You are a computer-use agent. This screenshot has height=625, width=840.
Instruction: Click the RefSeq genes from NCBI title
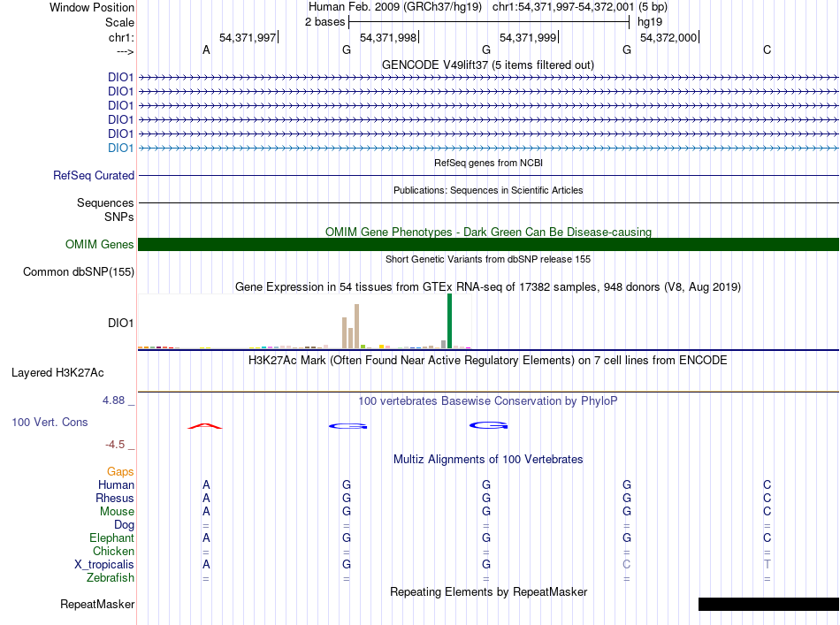488,163
